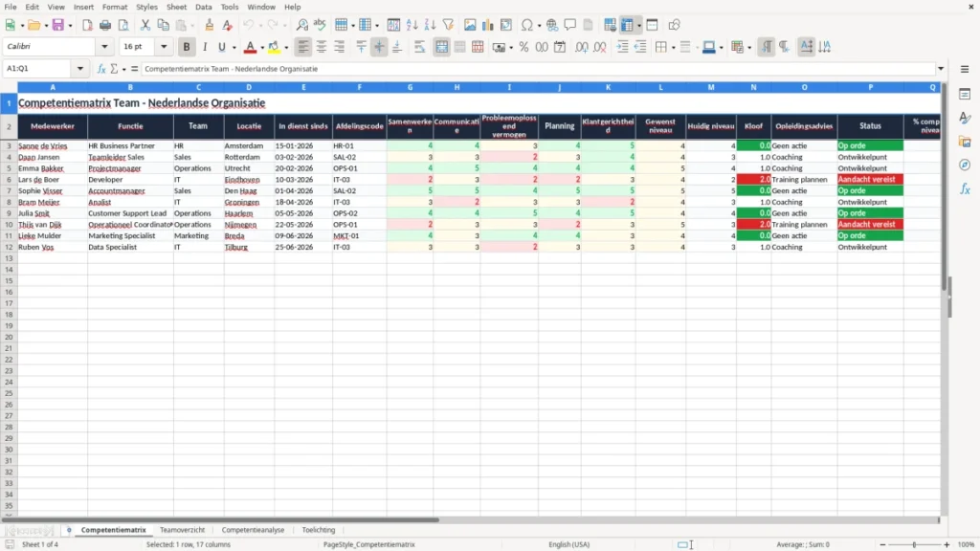Image resolution: width=980 pixels, height=551 pixels.
Task: Click the Save document icon
Action: (x=58, y=25)
